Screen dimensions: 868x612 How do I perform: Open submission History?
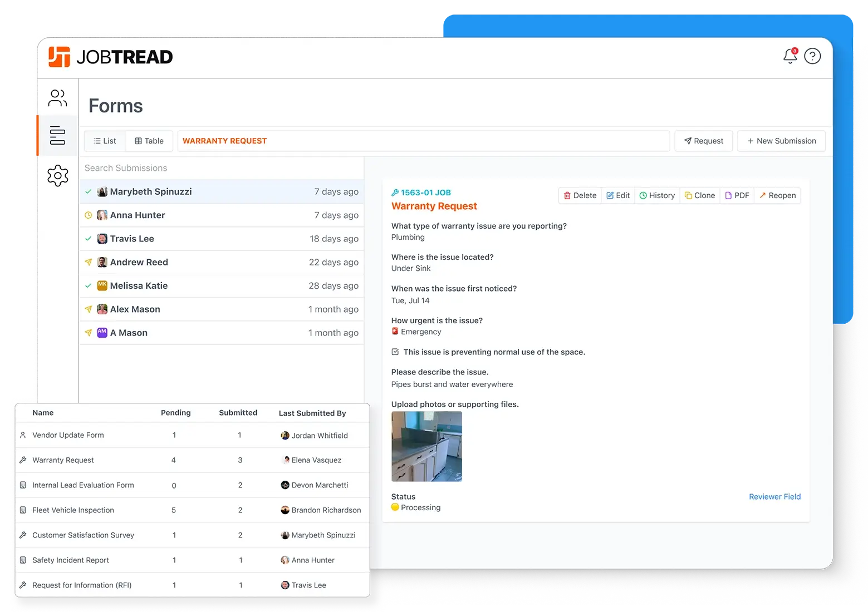657,195
